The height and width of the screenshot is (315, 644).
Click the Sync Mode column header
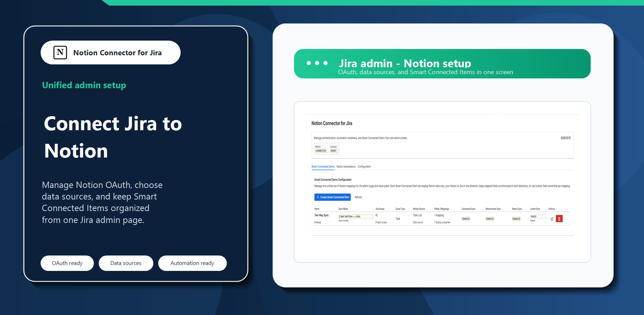(x=343, y=209)
